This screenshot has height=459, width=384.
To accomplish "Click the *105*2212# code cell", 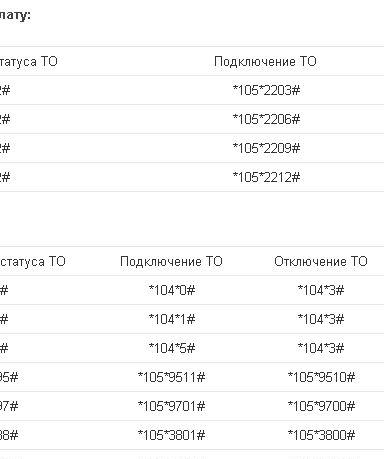I will 266,177.
